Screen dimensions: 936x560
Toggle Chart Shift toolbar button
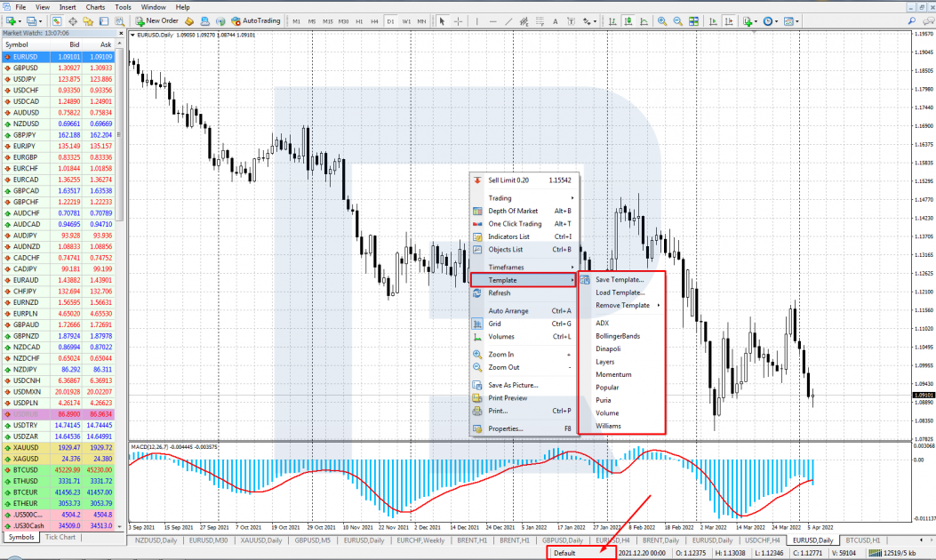[729, 21]
